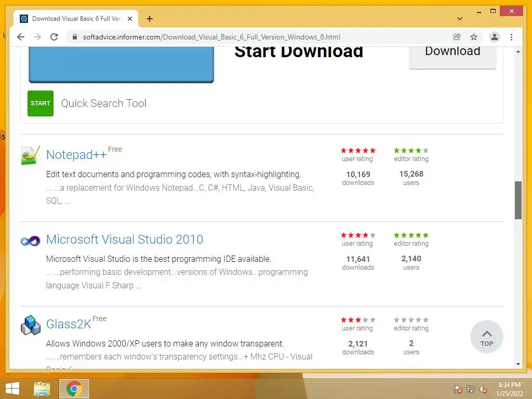Open Action Center flag tray icon

click(x=458, y=389)
